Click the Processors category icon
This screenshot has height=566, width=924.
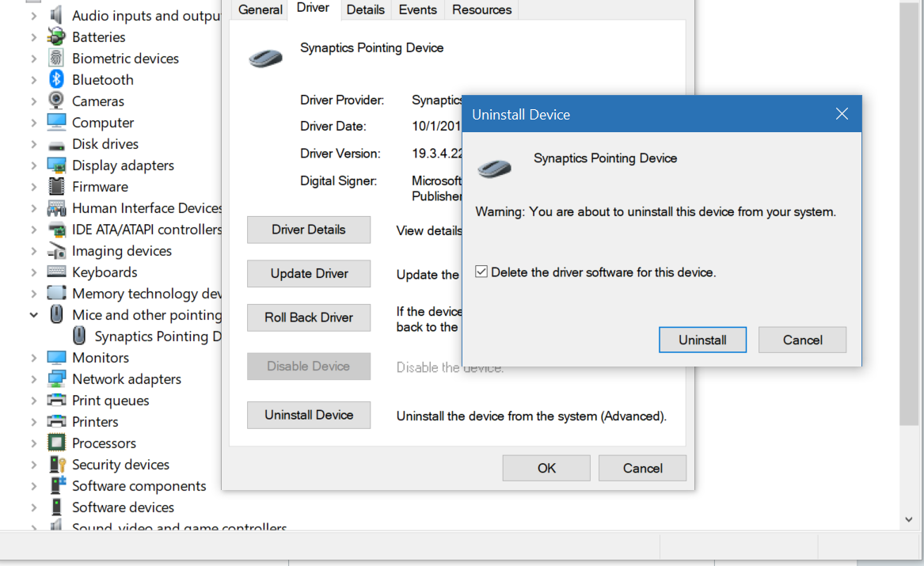point(56,443)
